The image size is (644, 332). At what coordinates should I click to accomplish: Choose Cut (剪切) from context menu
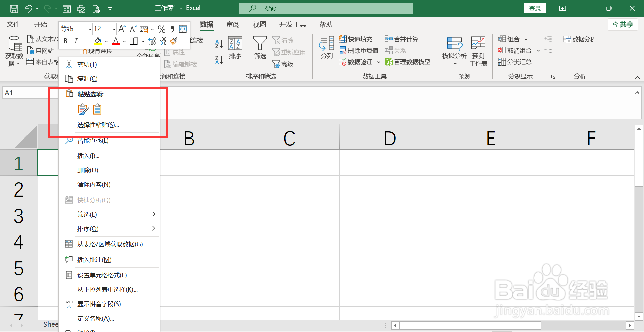109,64
